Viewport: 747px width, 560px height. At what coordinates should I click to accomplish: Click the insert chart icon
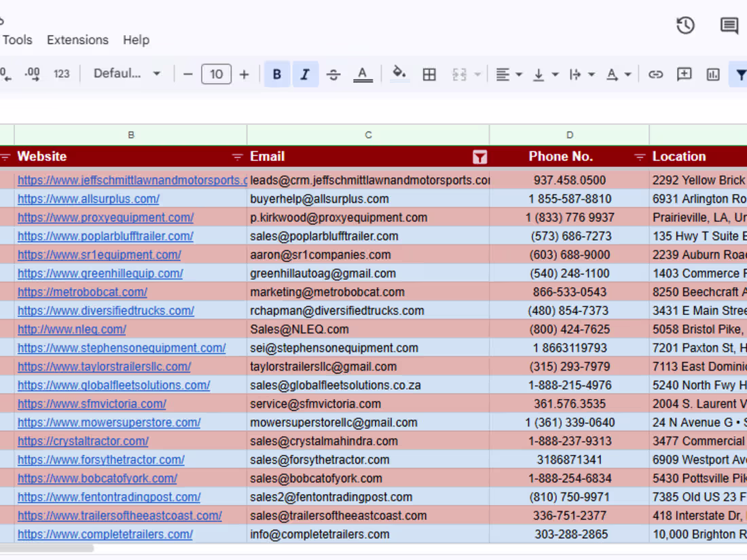(712, 74)
